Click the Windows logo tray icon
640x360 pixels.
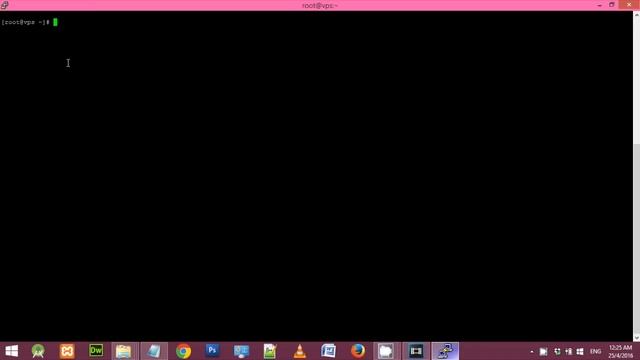[580, 351]
